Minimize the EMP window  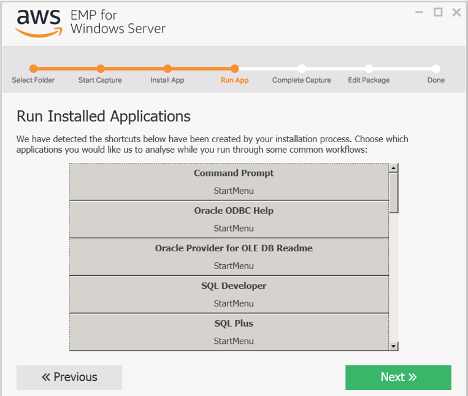[x=419, y=12]
